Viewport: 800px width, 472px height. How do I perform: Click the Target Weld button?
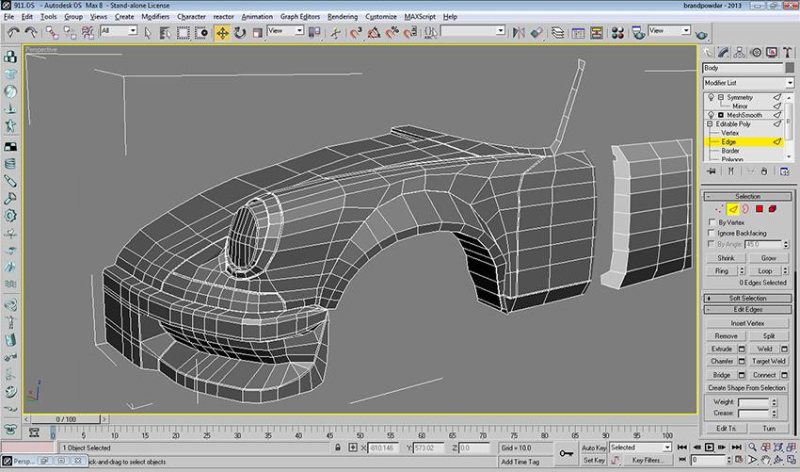[768, 361]
